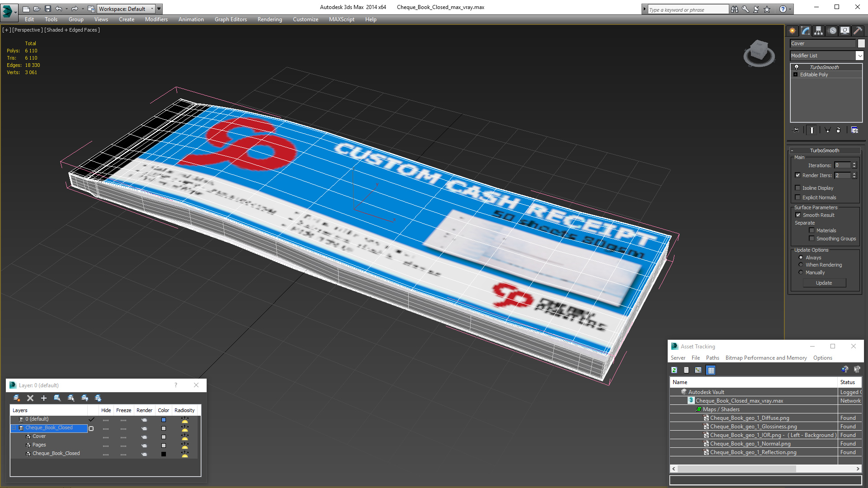The image size is (868, 488).
Task: Click the Perspective viewport label
Action: point(28,30)
